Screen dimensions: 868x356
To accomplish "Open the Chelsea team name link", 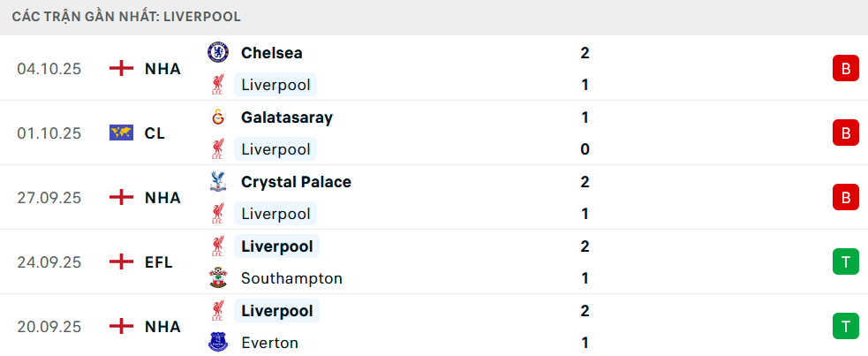I will pos(271,53).
